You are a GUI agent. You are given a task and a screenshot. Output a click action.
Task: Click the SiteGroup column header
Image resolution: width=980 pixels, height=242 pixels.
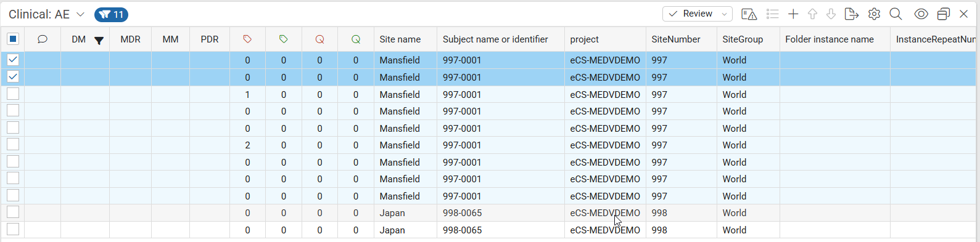click(x=743, y=39)
